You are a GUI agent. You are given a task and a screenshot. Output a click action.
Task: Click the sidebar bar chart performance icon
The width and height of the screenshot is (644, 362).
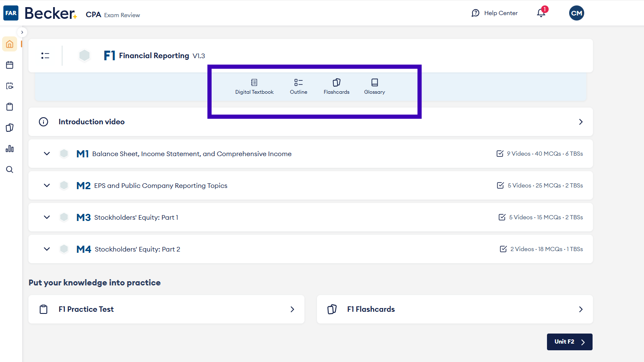pos(10,149)
